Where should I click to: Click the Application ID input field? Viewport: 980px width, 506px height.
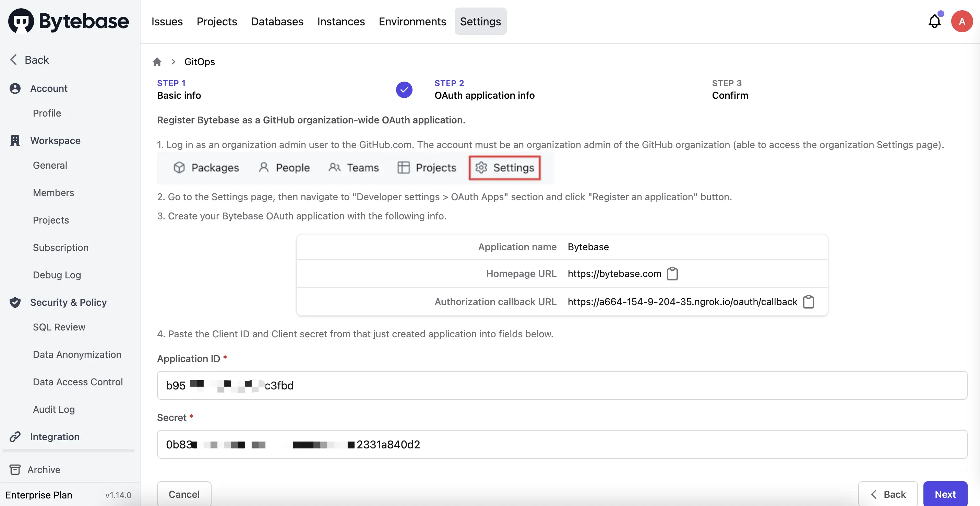(561, 385)
